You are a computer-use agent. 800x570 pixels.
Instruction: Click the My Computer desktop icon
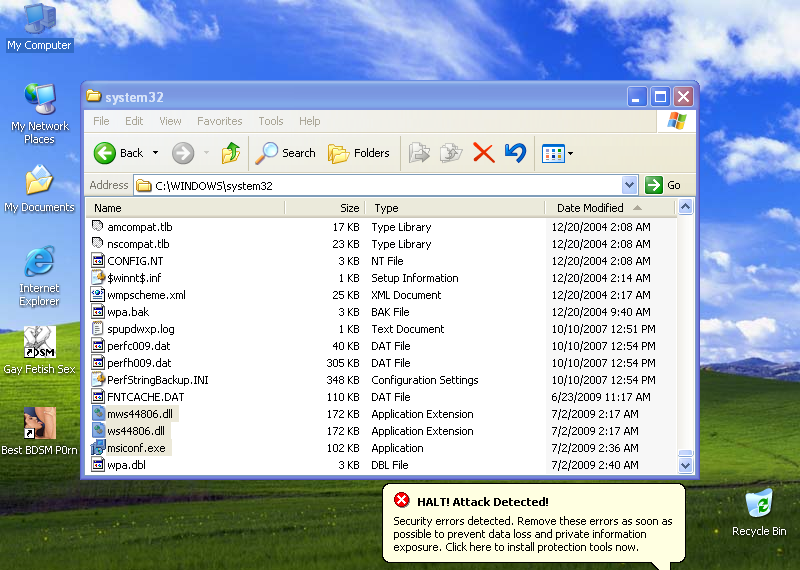click(39, 27)
